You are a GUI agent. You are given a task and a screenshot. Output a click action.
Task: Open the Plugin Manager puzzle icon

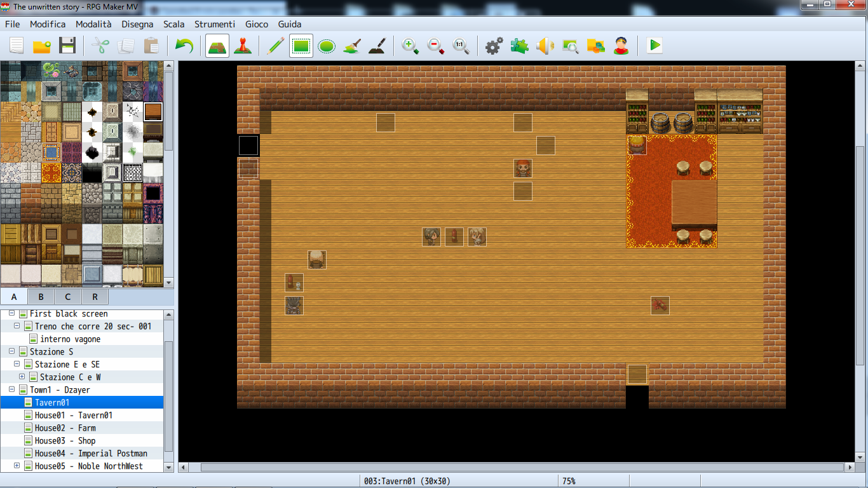tap(519, 46)
